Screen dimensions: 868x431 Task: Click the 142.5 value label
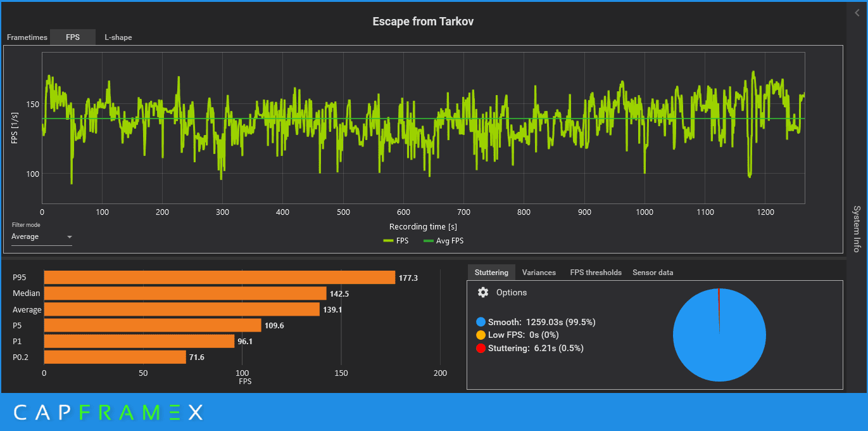[x=339, y=293]
